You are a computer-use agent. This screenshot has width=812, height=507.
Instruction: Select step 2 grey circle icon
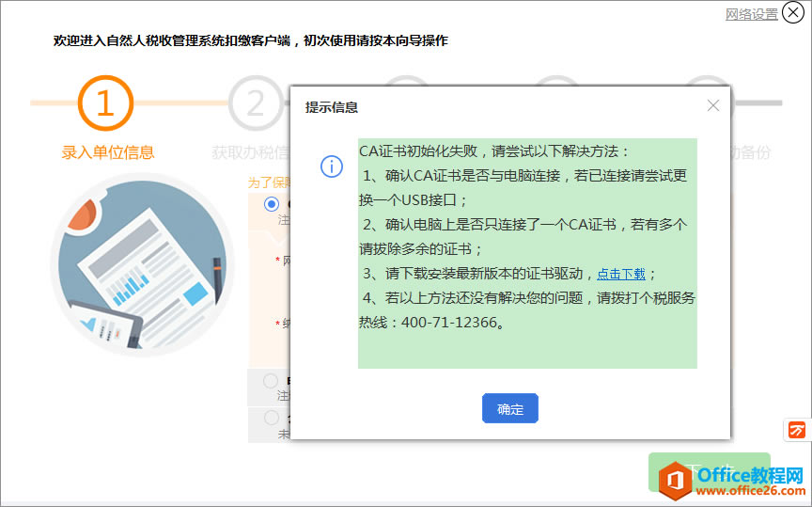(255, 103)
